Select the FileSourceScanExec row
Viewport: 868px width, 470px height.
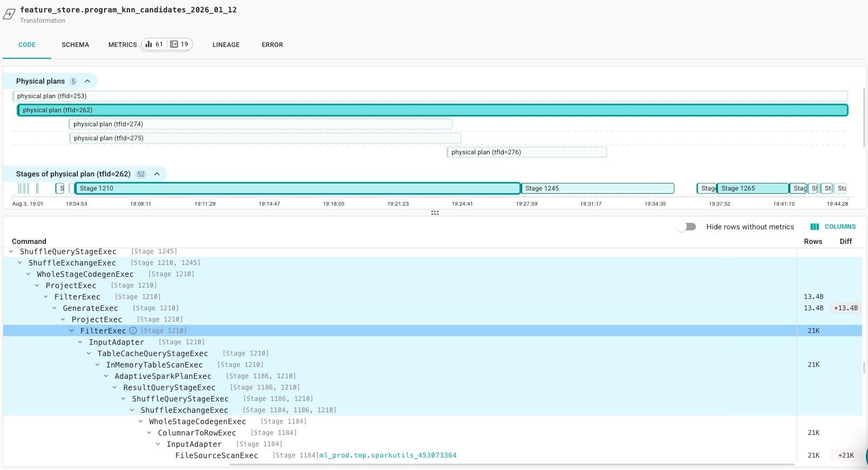[433, 455]
